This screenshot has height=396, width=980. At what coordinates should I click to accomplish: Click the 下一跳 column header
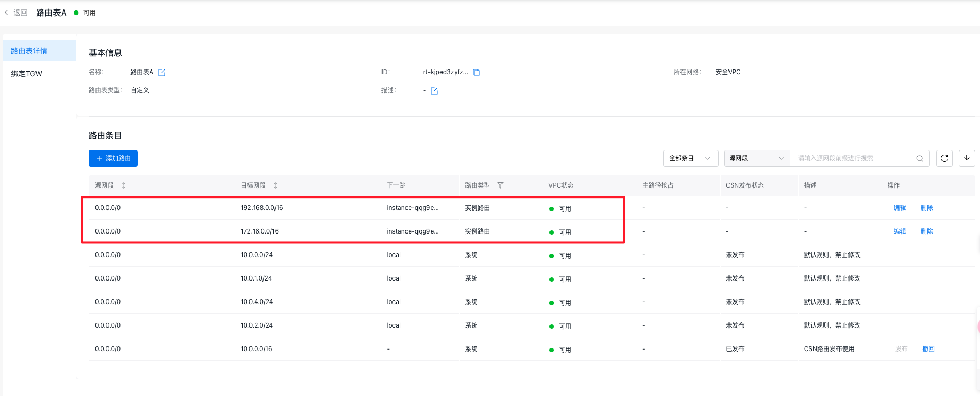click(x=396, y=185)
